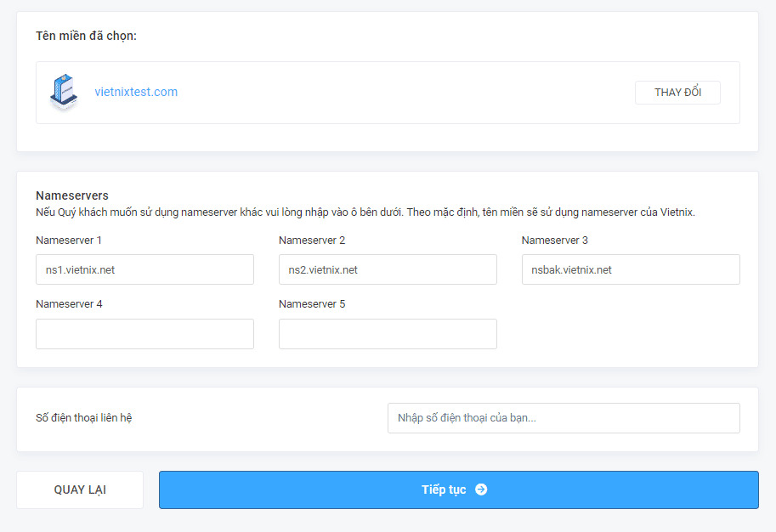
Task: Click inside the empty Nameserver 5 input
Action: click(x=388, y=334)
